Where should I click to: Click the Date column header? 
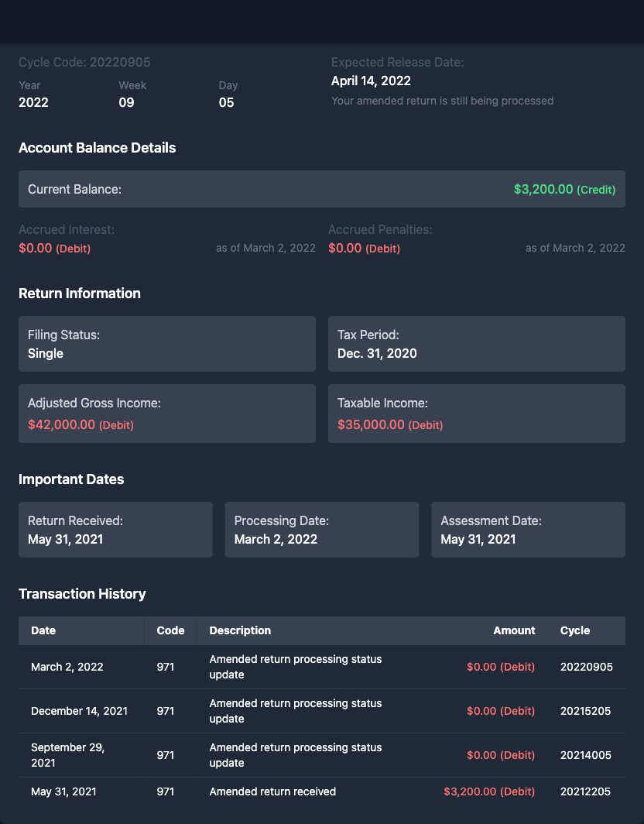click(x=43, y=630)
